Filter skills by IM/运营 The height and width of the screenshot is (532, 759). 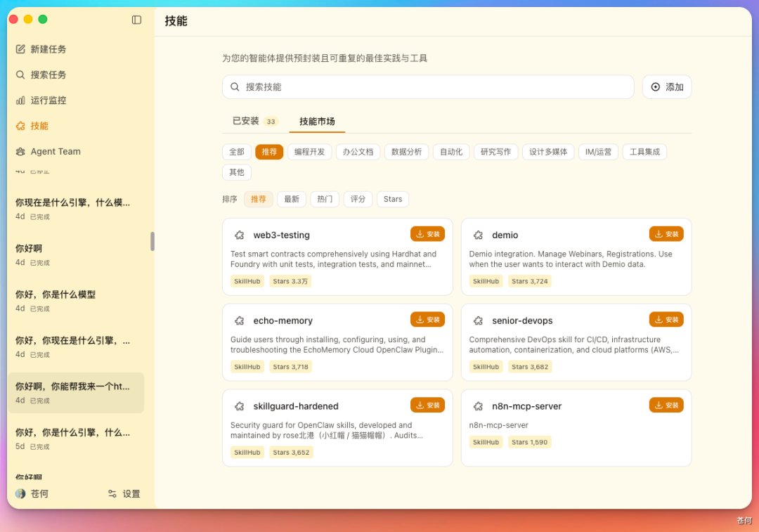click(598, 152)
